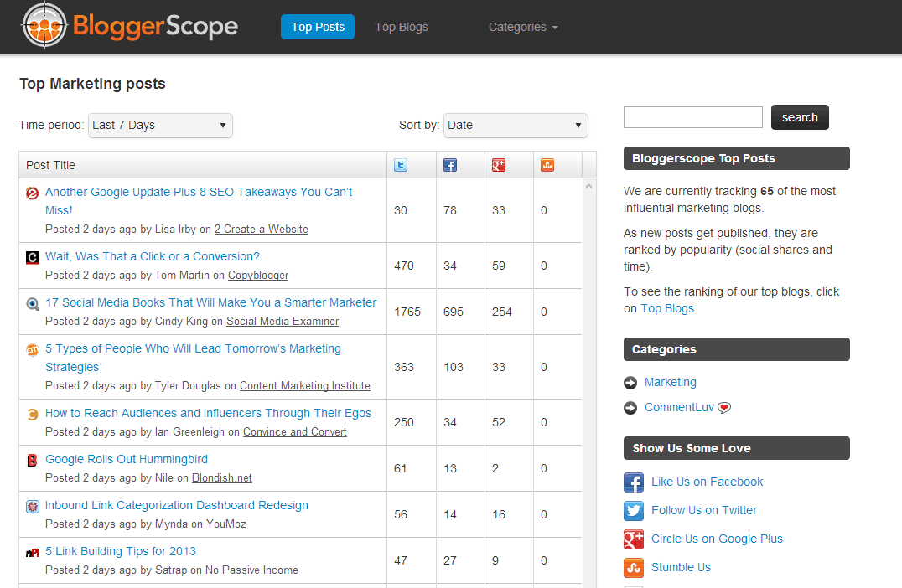Click Top Blogs link in sidebar text
The image size is (902, 588).
pyautogui.click(x=667, y=308)
